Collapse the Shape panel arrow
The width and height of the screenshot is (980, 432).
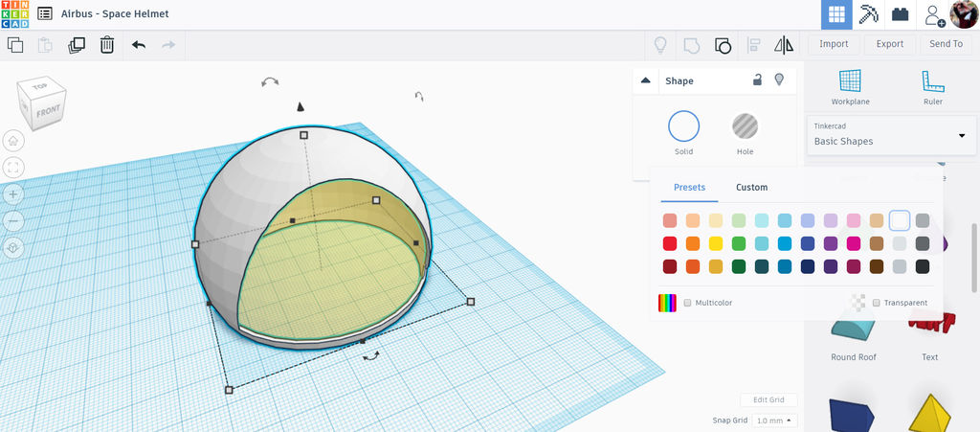(x=646, y=80)
